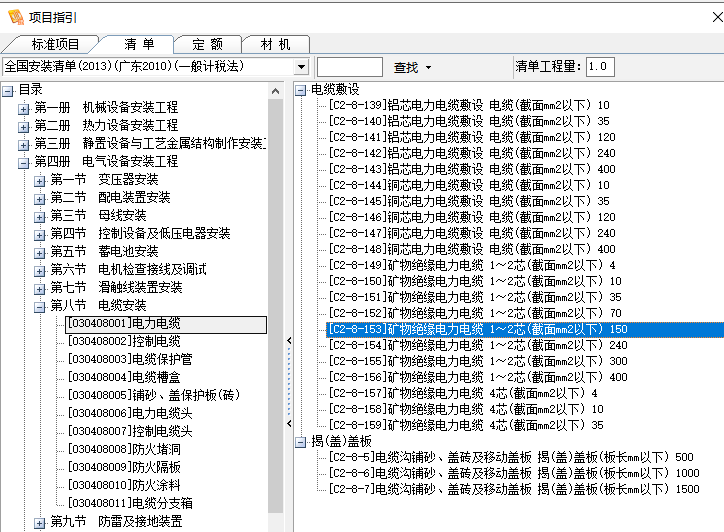Expand 第二册 热力设备安装工程
This screenshot has height=532, width=724.
click(24, 127)
